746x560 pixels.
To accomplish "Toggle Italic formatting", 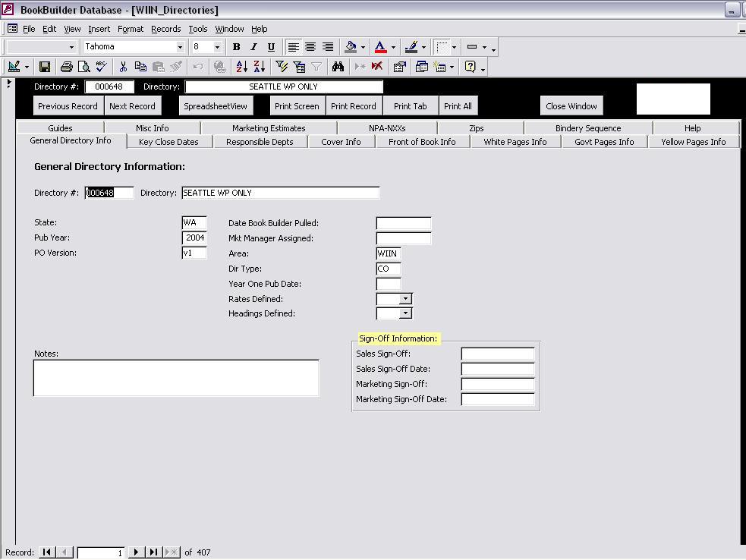I will [253, 47].
